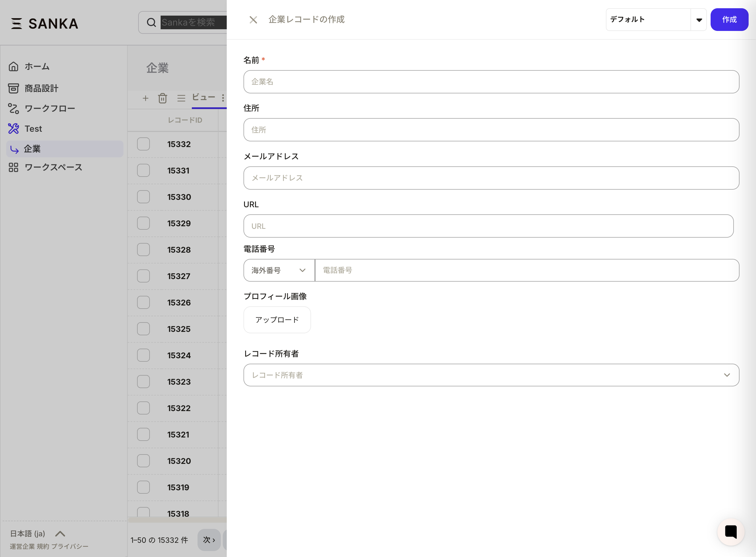This screenshot has height=557, width=756.
Task: Open the ワークフロー section
Action: pos(49,108)
